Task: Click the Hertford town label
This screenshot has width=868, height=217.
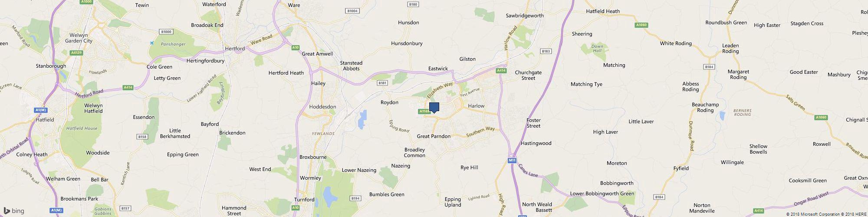Action: click(234, 49)
